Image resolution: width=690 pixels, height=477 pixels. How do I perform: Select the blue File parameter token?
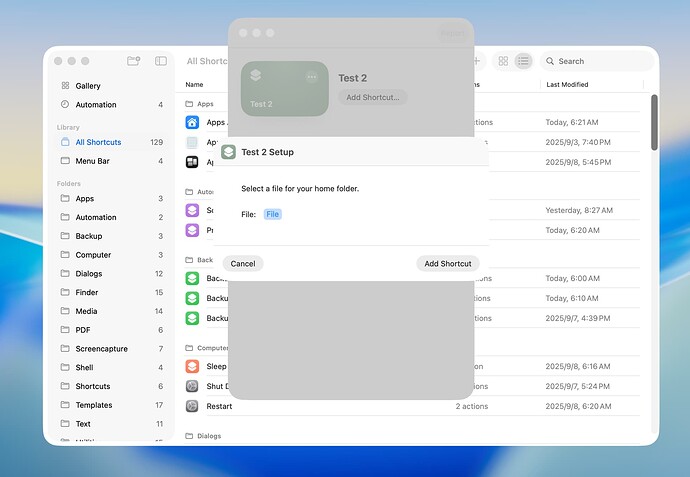(273, 214)
